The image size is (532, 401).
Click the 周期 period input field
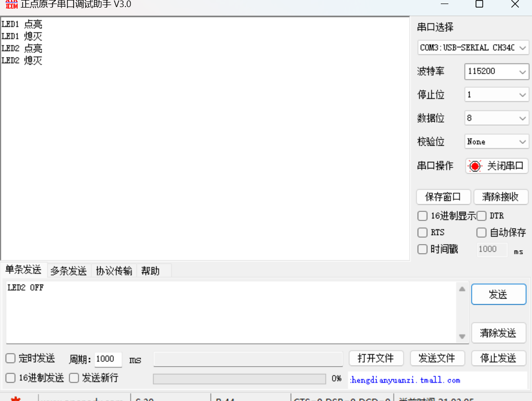coord(108,359)
